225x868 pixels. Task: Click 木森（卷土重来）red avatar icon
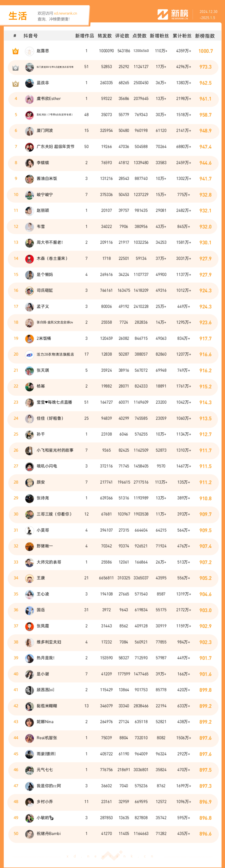click(x=30, y=259)
